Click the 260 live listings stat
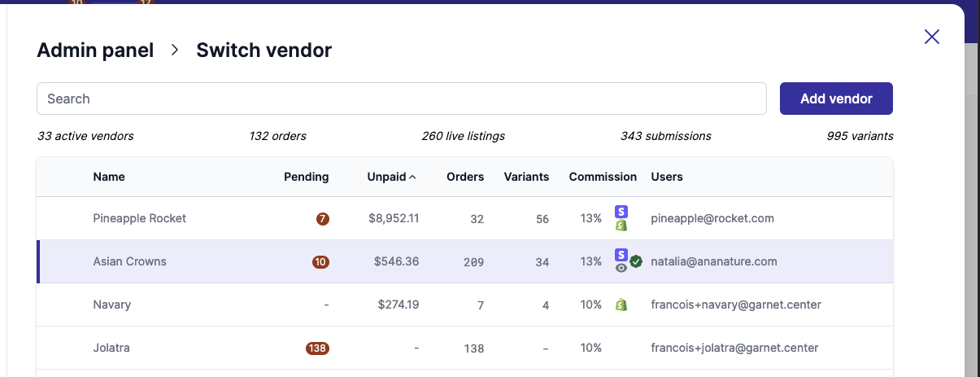The width and height of the screenshot is (980, 377). click(464, 136)
